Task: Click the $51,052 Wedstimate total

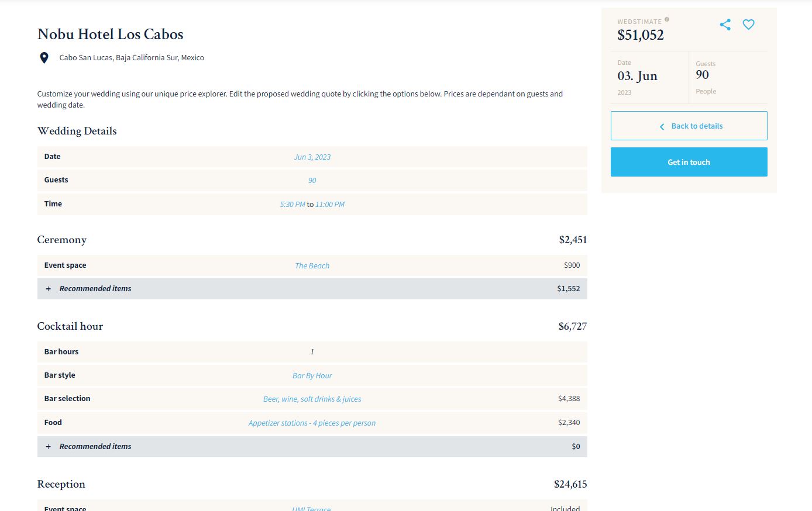Action: click(x=641, y=35)
